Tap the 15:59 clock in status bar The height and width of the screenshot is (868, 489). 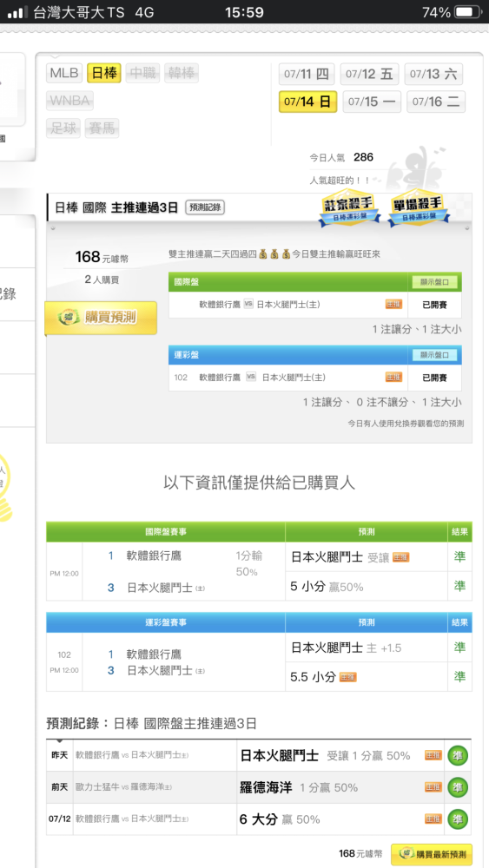(244, 12)
